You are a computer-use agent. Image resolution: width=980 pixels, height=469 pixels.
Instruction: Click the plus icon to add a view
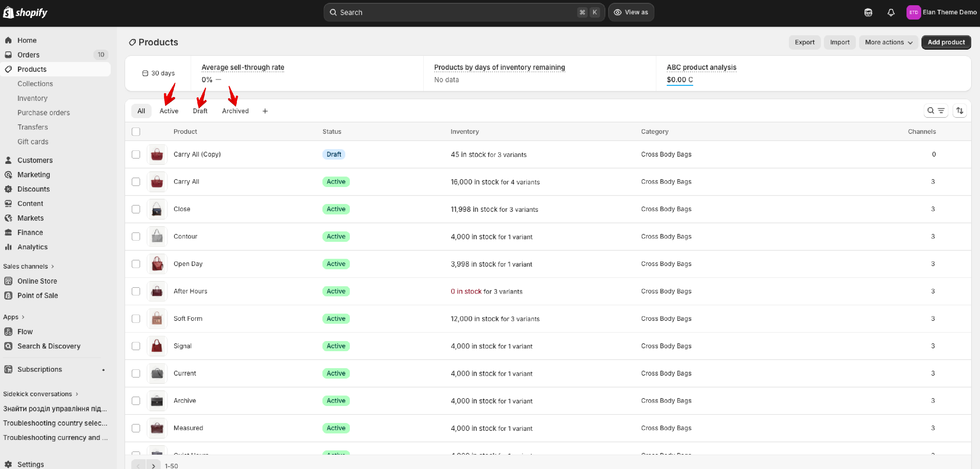[265, 111]
